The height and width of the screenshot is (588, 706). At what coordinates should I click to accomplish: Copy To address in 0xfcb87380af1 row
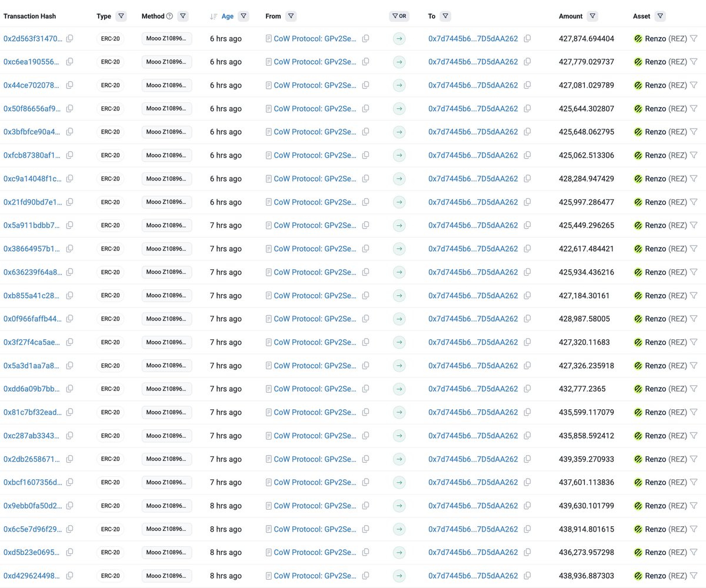pos(527,155)
